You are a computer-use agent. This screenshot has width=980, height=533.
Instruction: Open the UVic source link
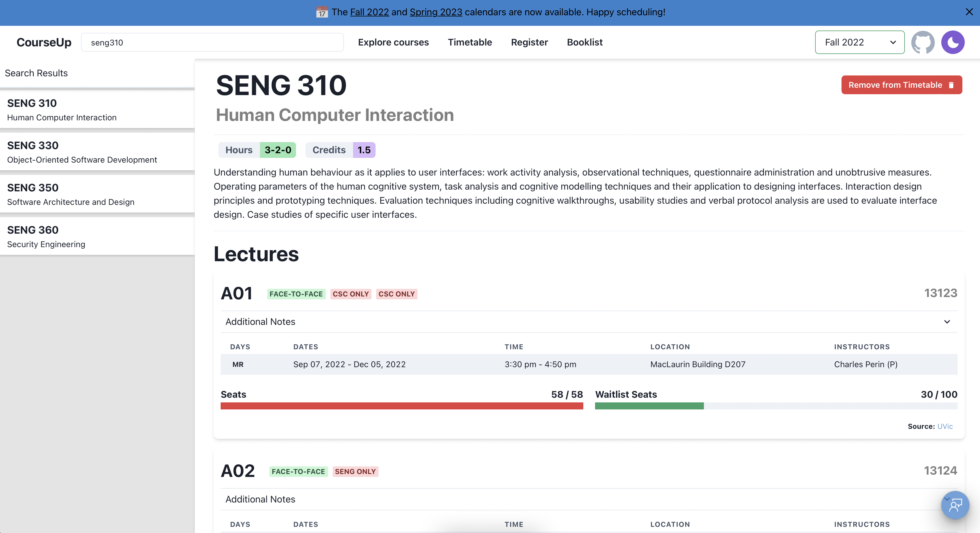[x=944, y=426]
